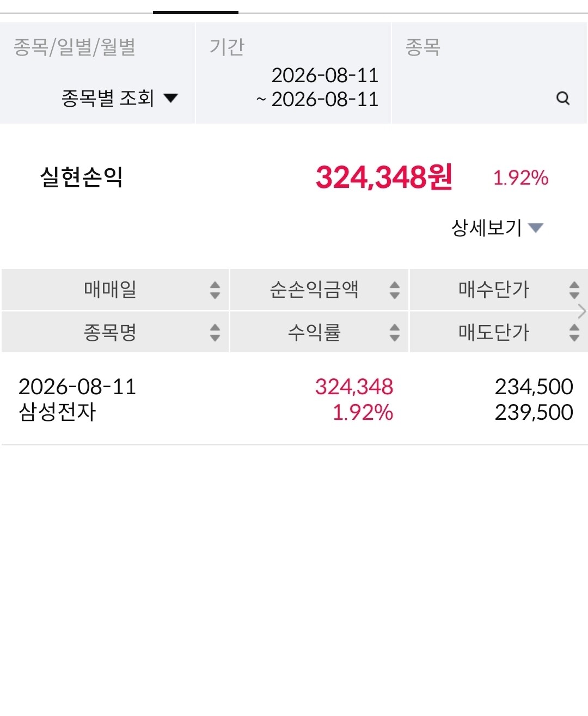
Task: Tap the 실현손익 total 324,348원
Action: coord(384,177)
